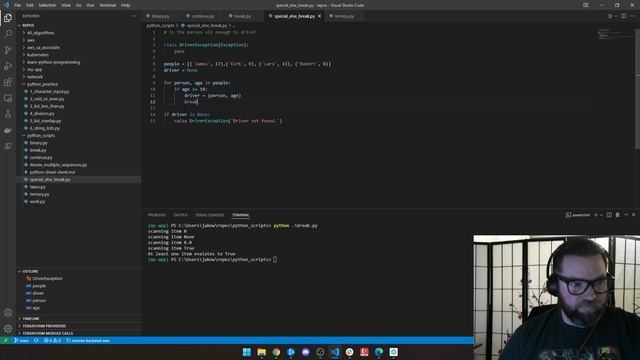Collapse the REPOS root folder
The image size is (640, 360).
pos(29,25)
